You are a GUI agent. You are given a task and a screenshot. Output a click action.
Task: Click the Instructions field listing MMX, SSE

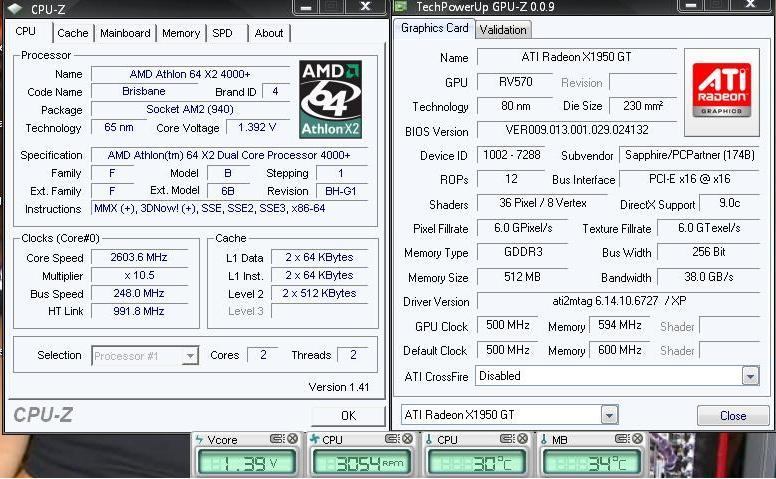pos(230,209)
